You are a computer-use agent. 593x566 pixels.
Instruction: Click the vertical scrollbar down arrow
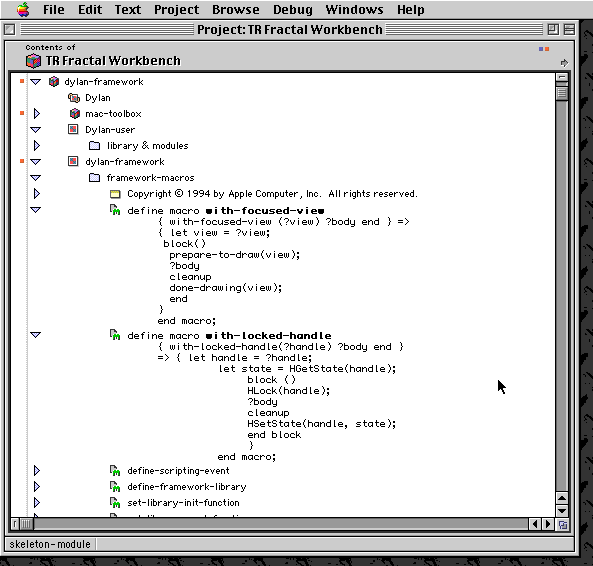click(x=562, y=511)
